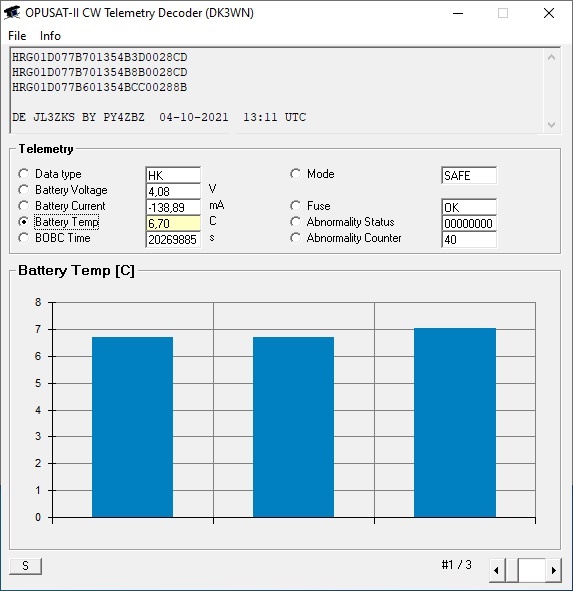Select the BOBC Time radio button

click(24, 238)
